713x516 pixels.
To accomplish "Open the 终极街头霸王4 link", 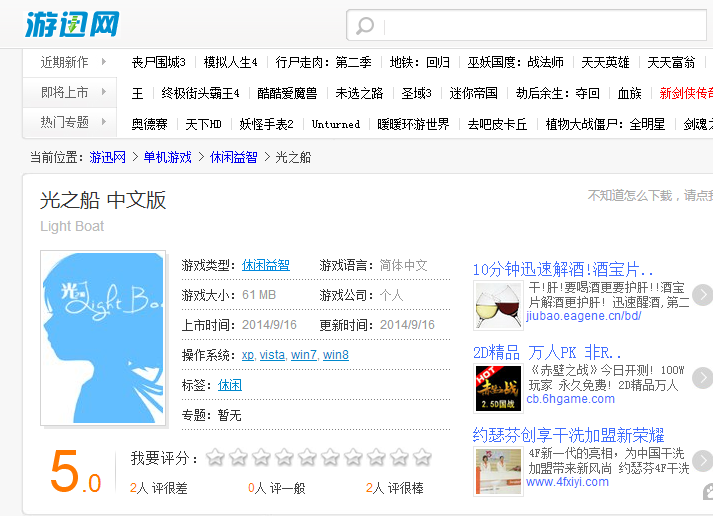I will pos(200,93).
